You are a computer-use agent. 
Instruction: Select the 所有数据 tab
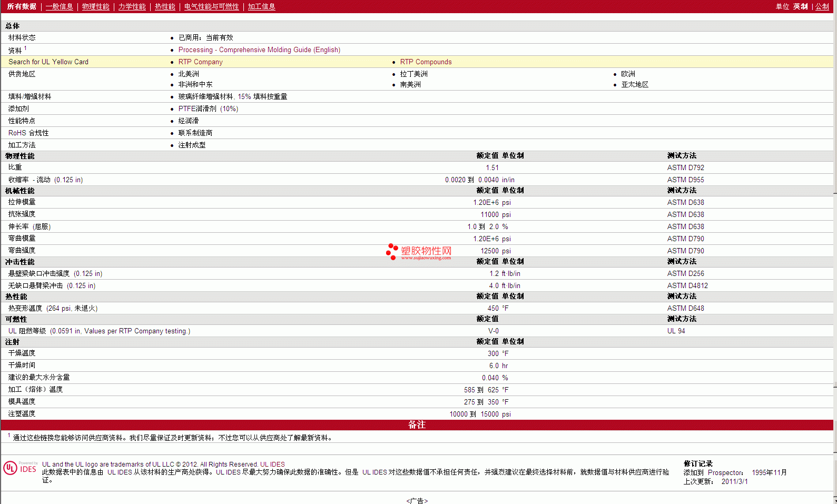[x=22, y=6]
